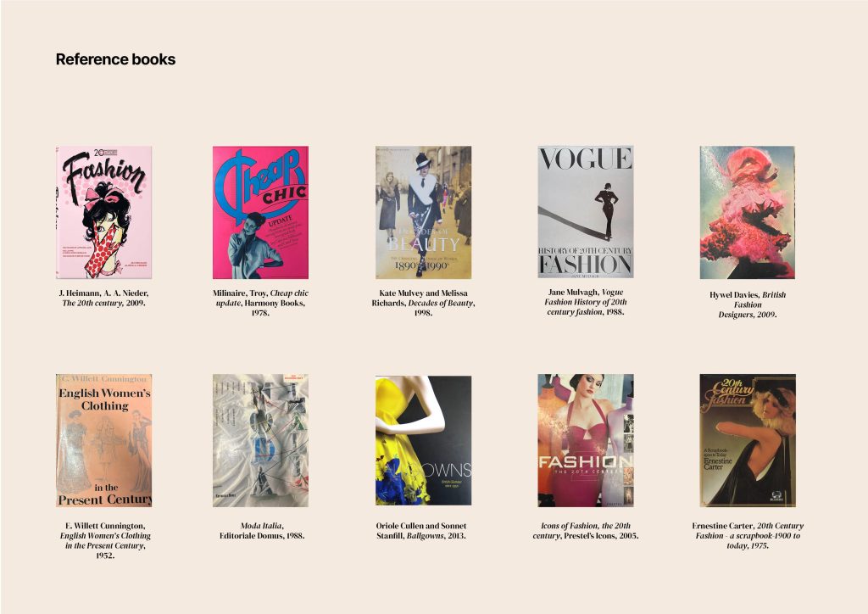Screen dimensions: 868x614
Task: Select the Kate Mulvey and Melissa Richards caption
Action: (x=423, y=303)
